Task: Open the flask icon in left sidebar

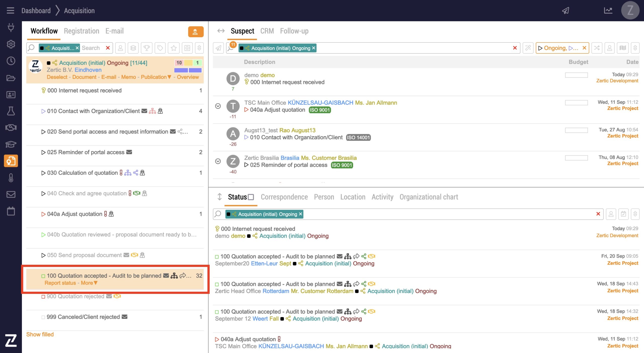Action: tap(11, 111)
